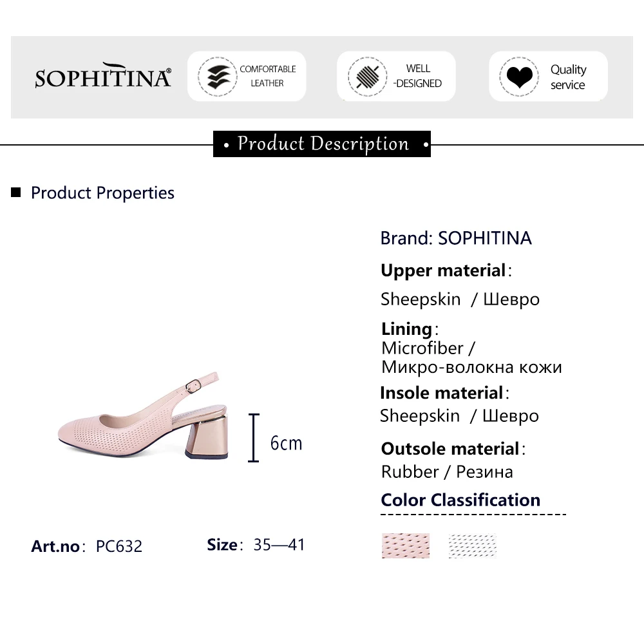This screenshot has width=644, height=644.
Task: Click the Size 35—41 text
Action: point(256,545)
